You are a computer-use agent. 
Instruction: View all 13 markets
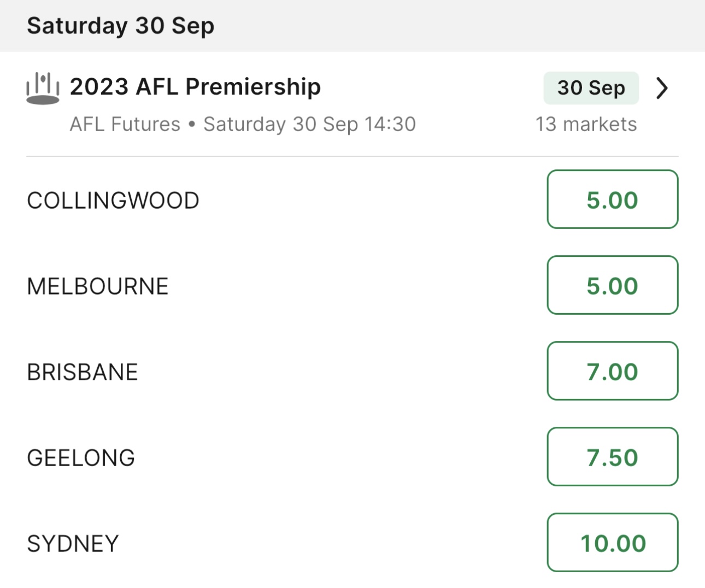[586, 125]
